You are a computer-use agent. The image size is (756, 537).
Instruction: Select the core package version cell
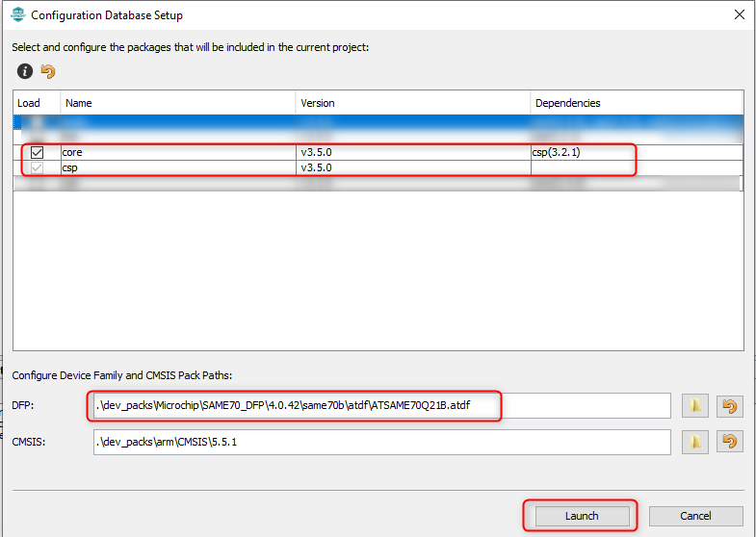pos(412,152)
